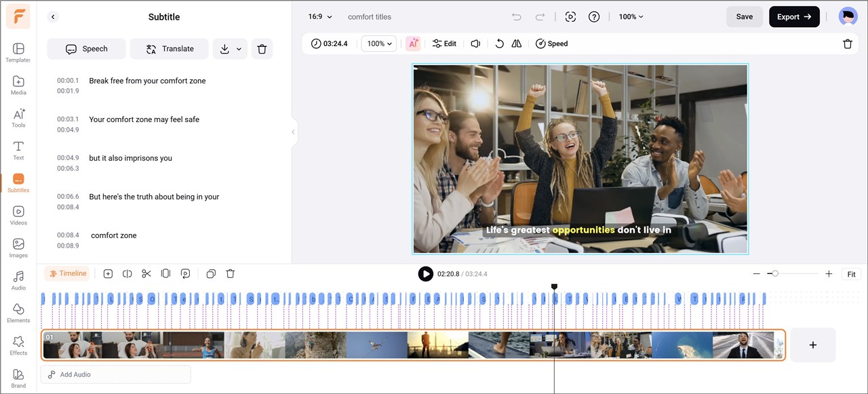This screenshot has width=868, height=394.
Task: Collapse the subtitle panel with side arrow handle
Action: click(293, 132)
